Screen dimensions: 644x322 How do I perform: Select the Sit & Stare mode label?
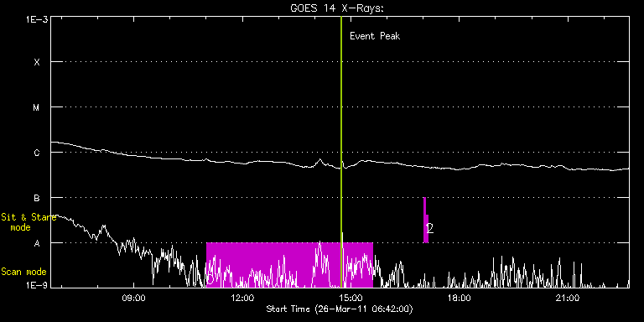tap(29, 221)
